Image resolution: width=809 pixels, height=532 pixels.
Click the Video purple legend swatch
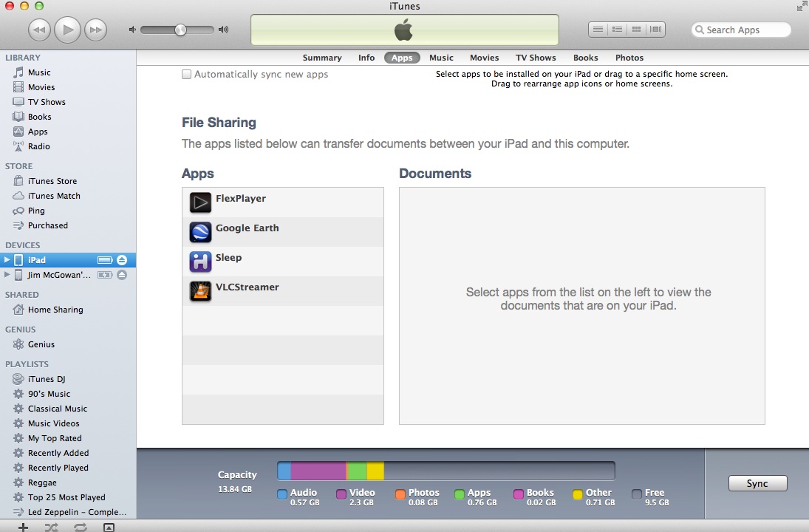pos(341,494)
